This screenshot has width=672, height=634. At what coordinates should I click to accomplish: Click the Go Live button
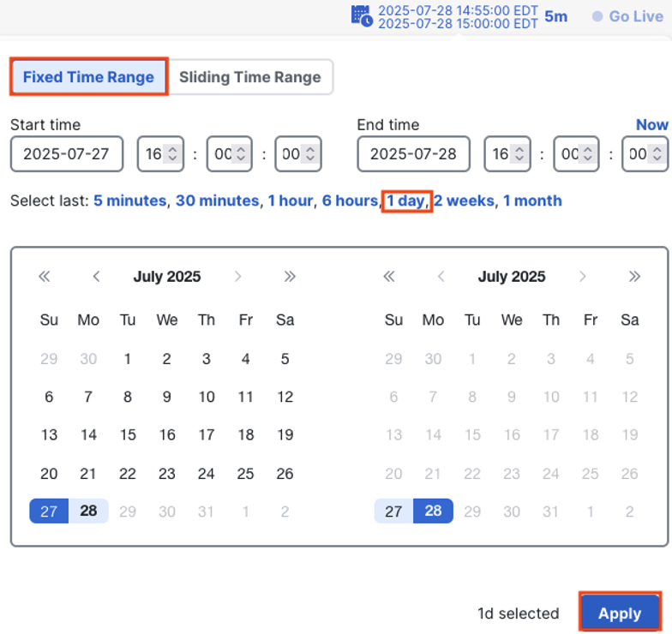627,16
